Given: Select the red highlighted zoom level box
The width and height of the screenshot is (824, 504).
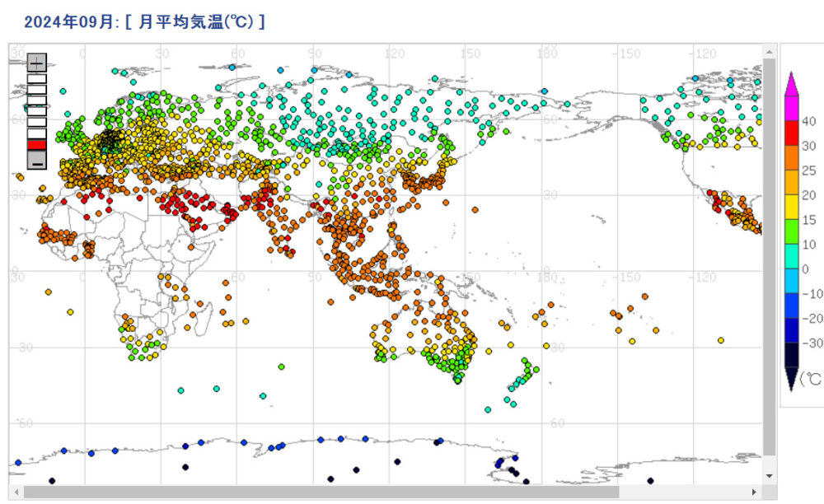Looking at the screenshot, I should pos(36,145).
